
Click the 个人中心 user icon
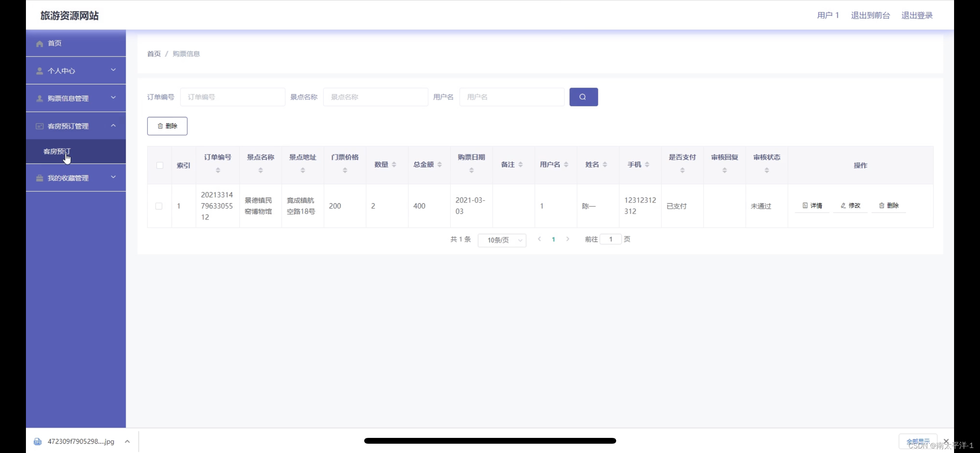point(39,71)
